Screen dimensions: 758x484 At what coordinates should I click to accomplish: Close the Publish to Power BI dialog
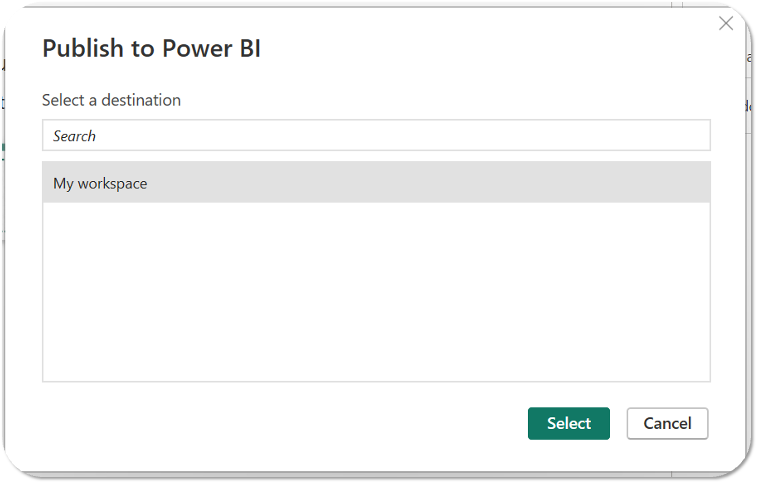(x=726, y=23)
